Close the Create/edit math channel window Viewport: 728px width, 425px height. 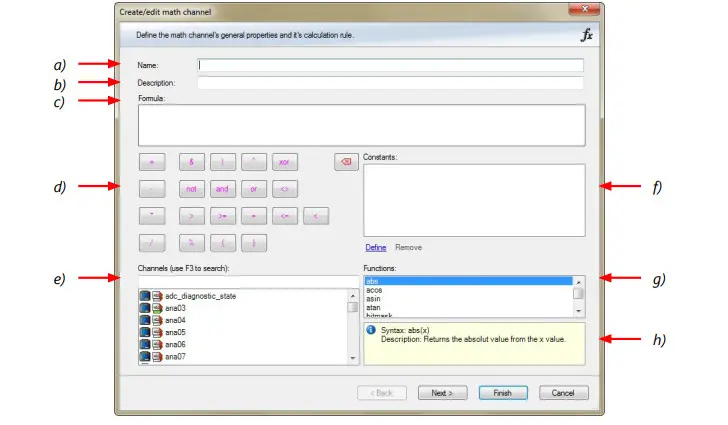coord(584,9)
